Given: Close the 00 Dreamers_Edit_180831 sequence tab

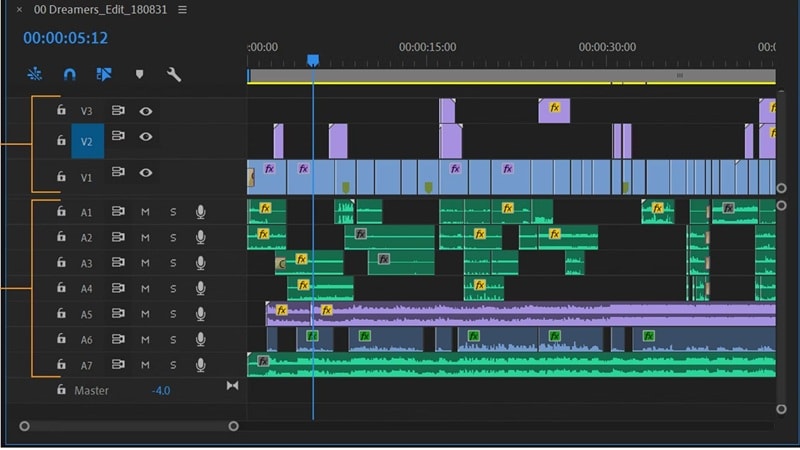Looking at the screenshot, I should (x=19, y=10).
